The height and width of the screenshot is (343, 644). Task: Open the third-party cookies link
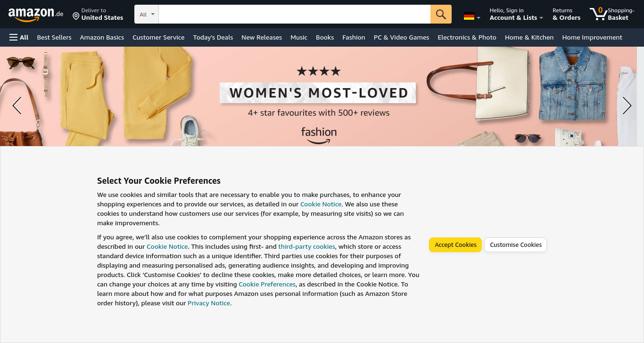(306, 246)
